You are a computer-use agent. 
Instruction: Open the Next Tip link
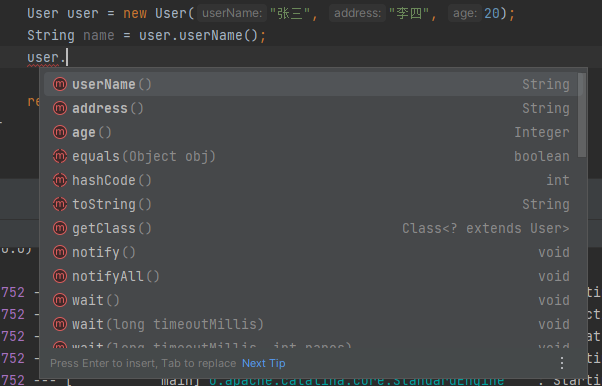click(263, 363)
